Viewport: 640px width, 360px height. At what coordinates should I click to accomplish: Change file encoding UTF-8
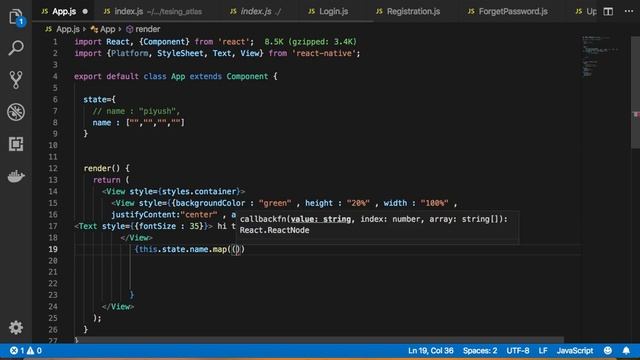[x=518, y=351]
